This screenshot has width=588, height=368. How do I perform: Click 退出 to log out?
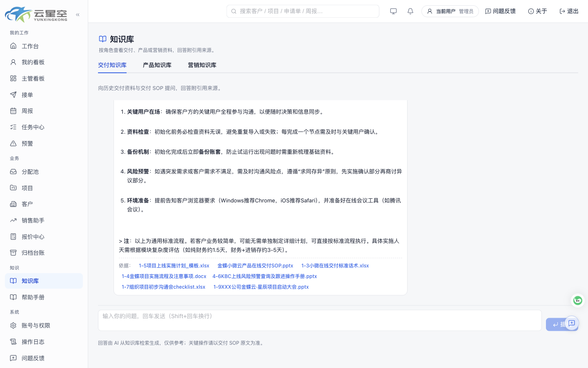click(x=569, y=11)
